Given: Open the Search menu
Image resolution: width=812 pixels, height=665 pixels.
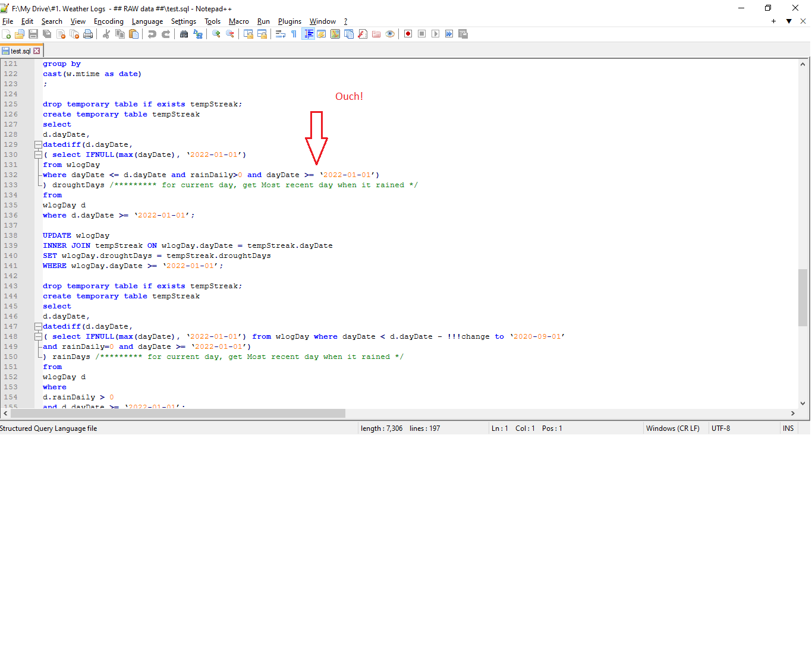Looking at the screenshot, I should (x=52, y=21).
